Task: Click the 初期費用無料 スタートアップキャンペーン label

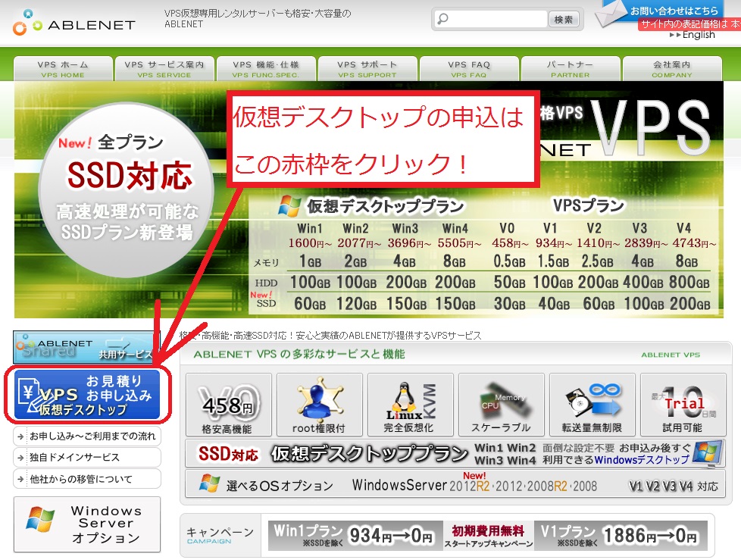Action: (488, 536)
